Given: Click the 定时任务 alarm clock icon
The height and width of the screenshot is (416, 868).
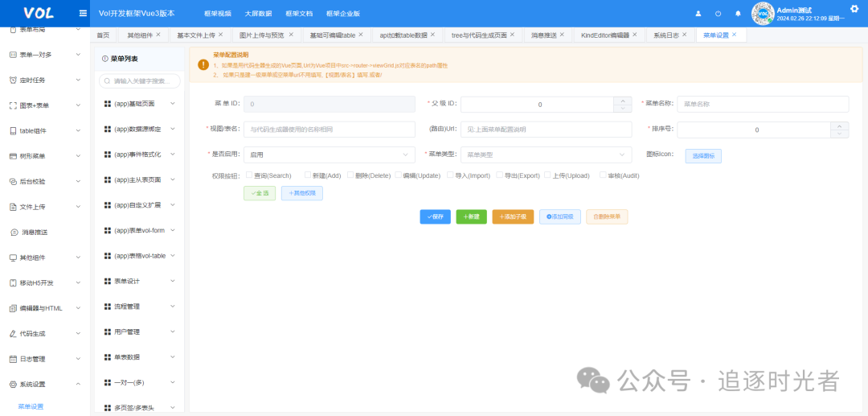Looking at the screenshot, I should tap(14, 80).
